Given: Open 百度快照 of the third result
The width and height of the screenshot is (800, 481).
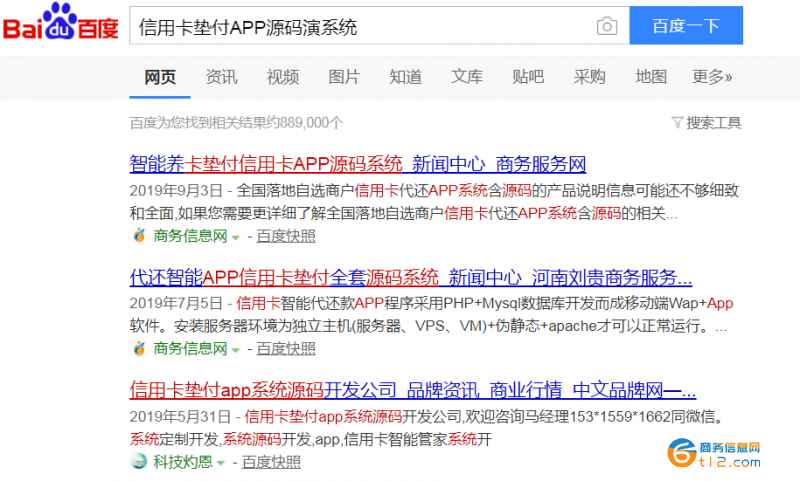Looking at the screenshot, I should [271, 462].
